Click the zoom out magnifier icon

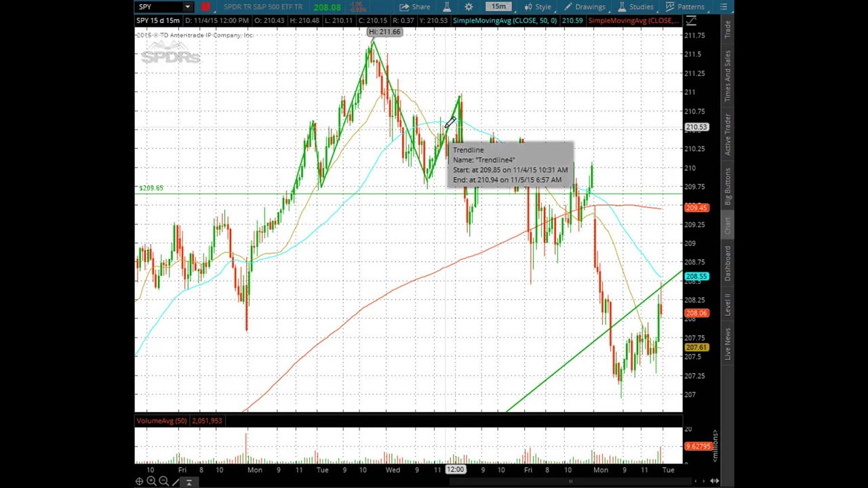point(163,481)
